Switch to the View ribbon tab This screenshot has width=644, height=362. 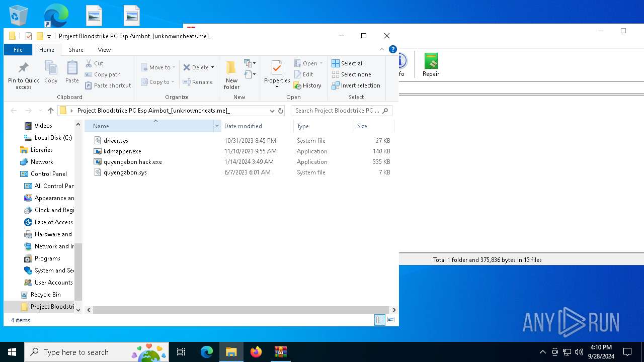pos(104,50)
